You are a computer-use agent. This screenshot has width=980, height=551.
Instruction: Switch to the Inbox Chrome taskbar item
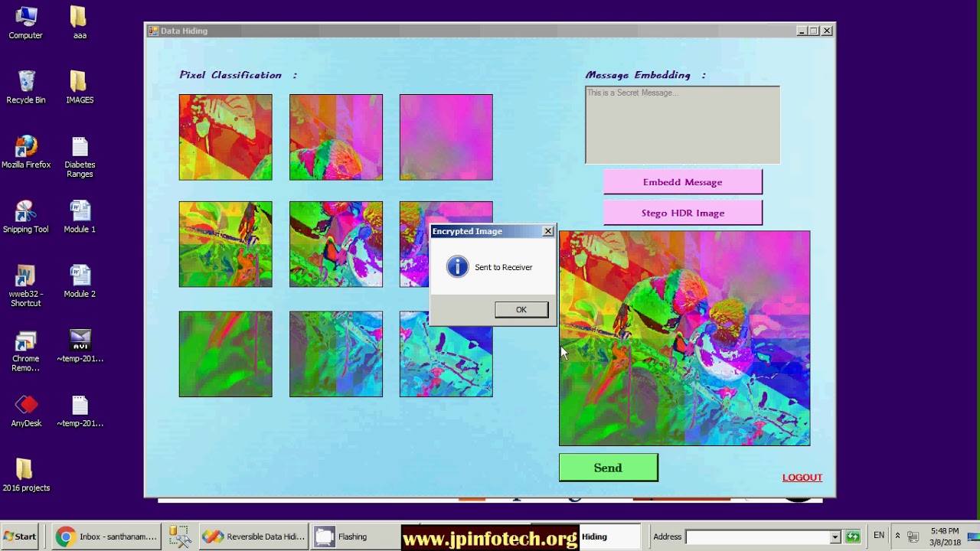pos(106,536)
